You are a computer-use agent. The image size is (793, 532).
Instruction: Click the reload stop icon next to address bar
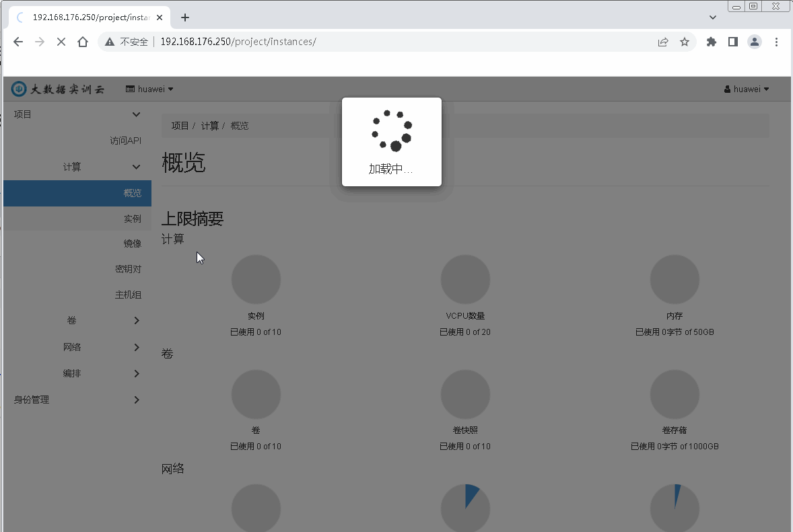[x=61, y=41]
